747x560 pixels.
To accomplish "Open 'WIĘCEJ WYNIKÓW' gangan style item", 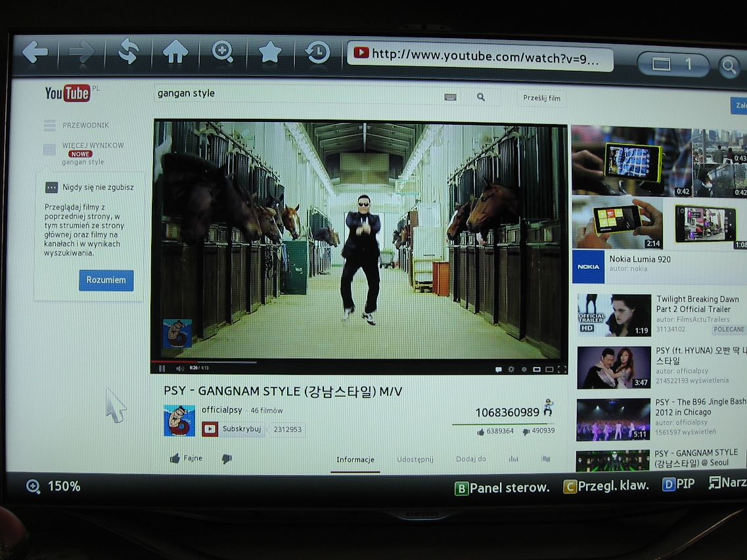I will coord(84,153).
